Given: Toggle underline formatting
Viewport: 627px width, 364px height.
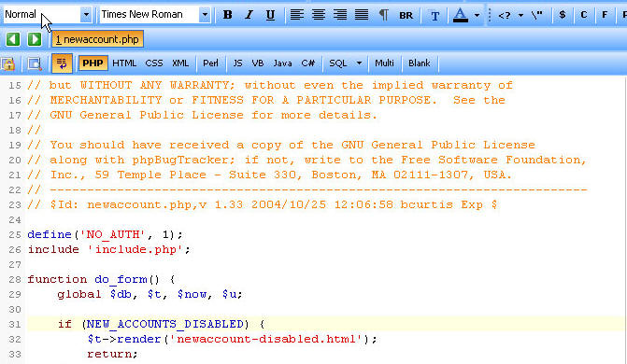Looking at the screenshot, I should [x=270, y=15].
